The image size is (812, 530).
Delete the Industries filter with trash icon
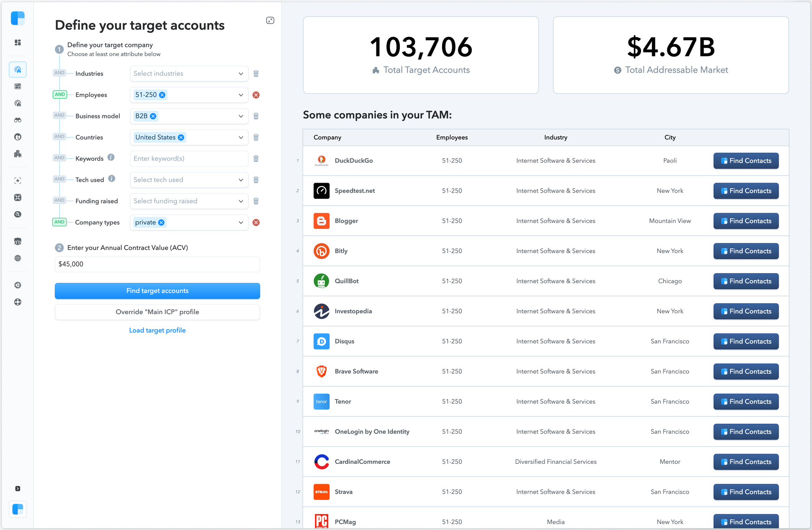(256, 73)
